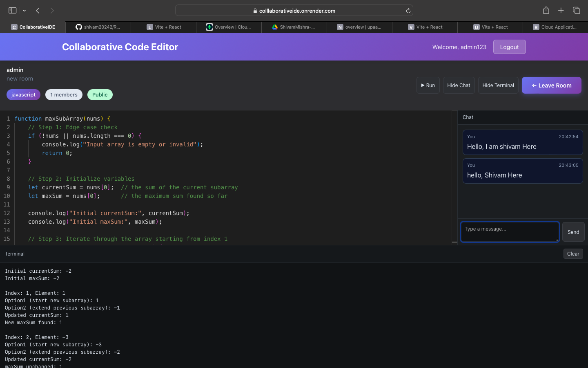The image size is (588, 368).
Task: Clear the terminal output
Action: (x=573, y=254)
